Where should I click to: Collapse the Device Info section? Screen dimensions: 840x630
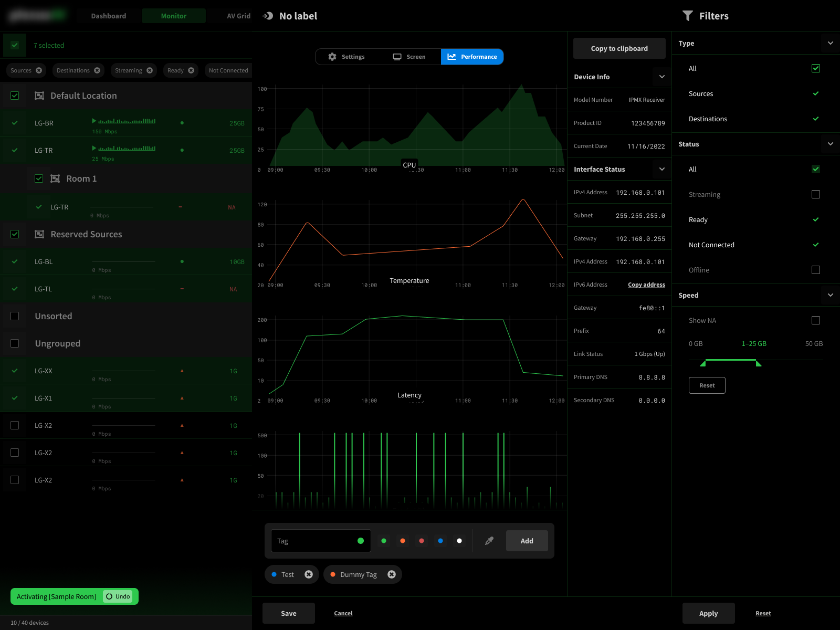pos(662,77)
